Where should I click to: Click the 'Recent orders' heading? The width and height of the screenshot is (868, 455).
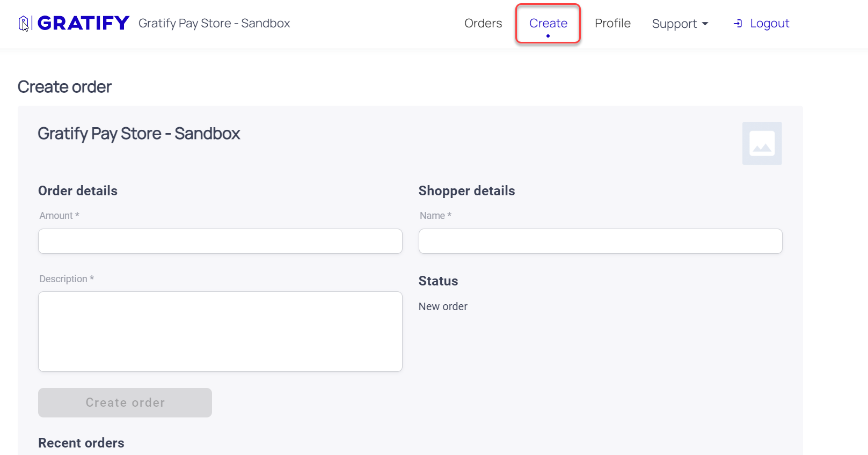[81, 443]
